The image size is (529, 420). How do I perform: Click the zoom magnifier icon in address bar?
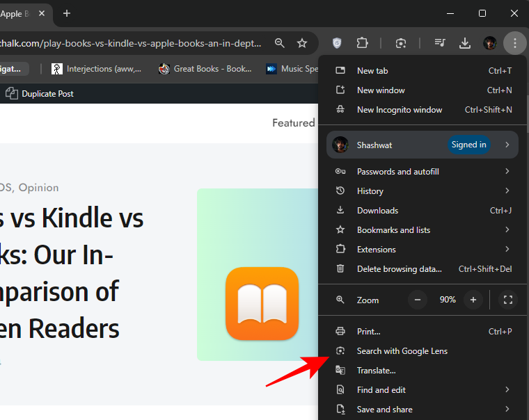(280, 43)
